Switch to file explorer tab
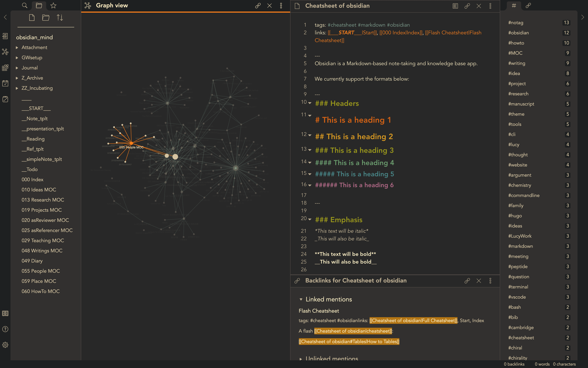The image size is (588, 368). pyautogui.click(x=39, y=5)
